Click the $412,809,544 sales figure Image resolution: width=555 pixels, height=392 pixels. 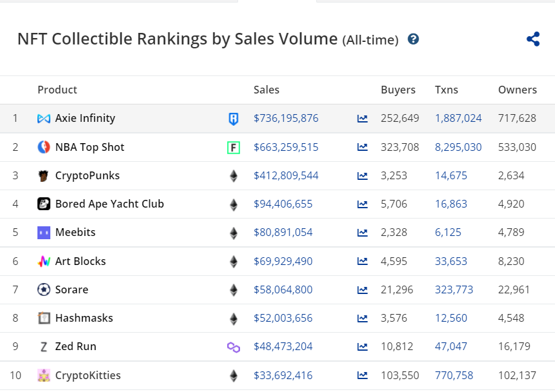click(286, 175)
